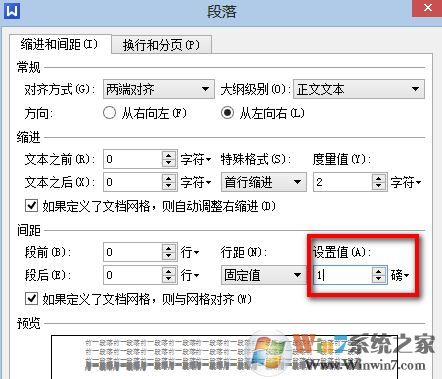Increase the 段后 spacing with up arrow
The width and height of the screenshot is (442, 379).
click(169, 271)
